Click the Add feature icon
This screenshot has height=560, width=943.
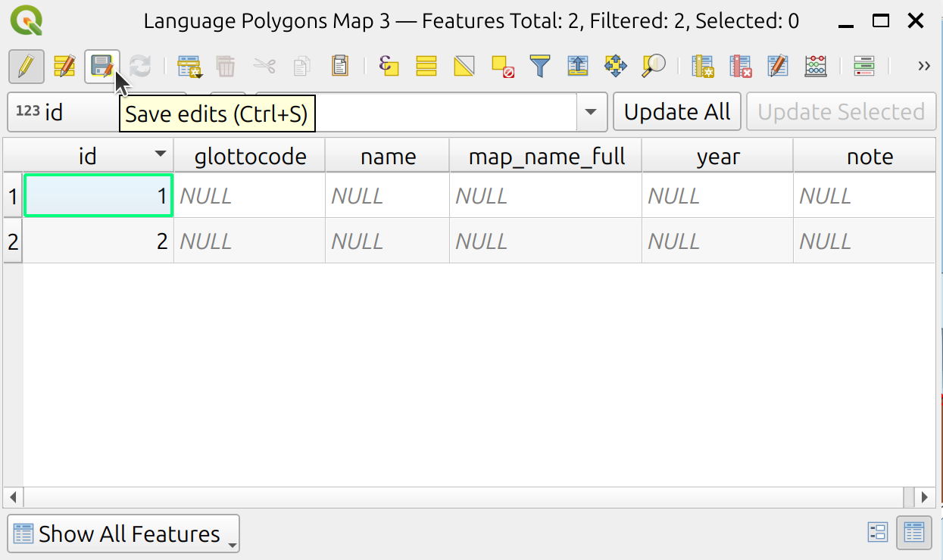pyautogui.click(x=189, y=67)
